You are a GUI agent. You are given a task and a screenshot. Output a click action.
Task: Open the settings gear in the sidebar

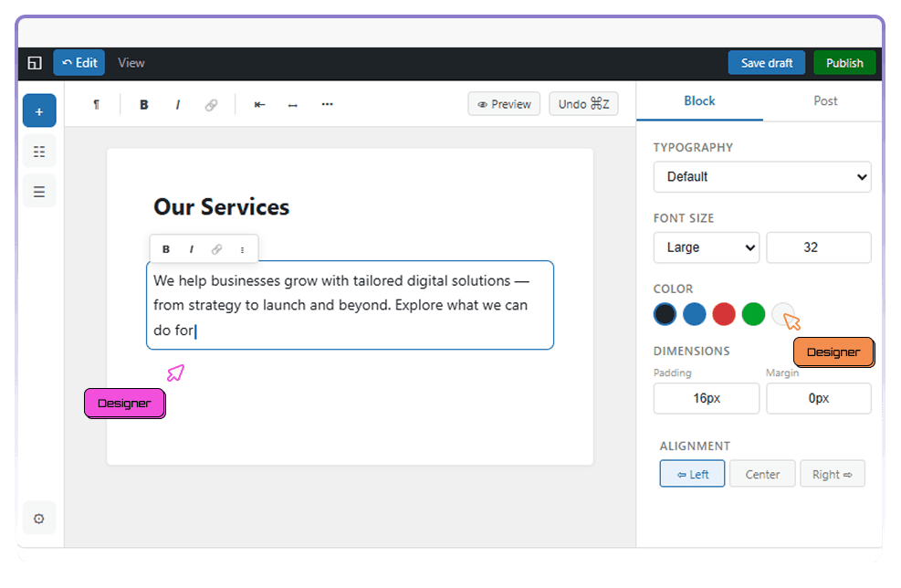(39, 519)
